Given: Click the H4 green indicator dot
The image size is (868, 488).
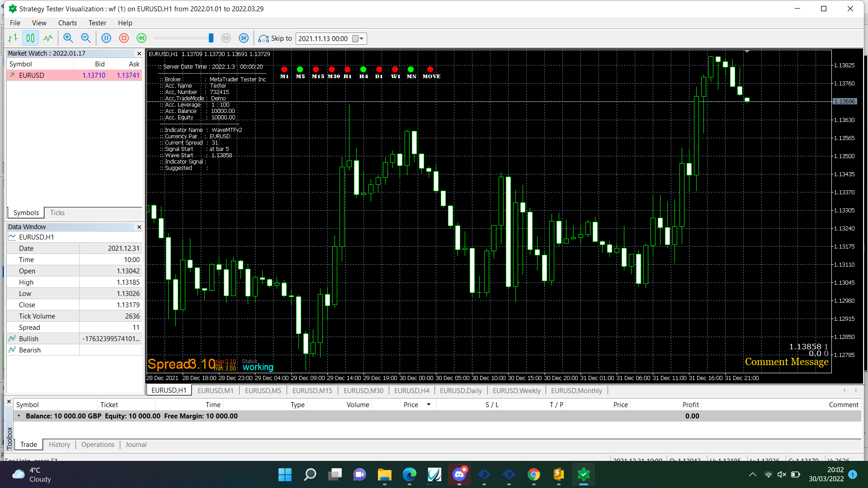Looking at the screenshot, I should 363,69.
